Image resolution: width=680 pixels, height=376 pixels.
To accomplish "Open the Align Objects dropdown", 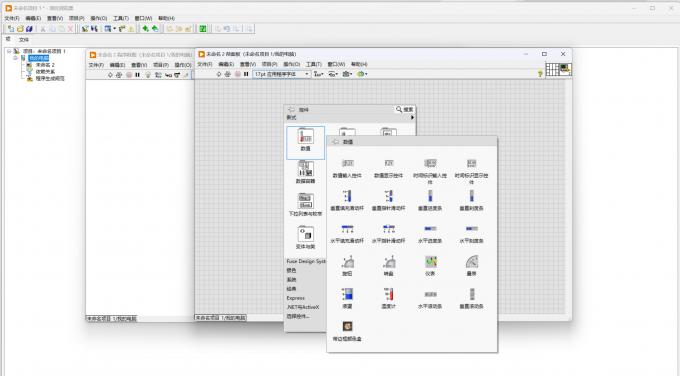I will (x=318, y=74).
